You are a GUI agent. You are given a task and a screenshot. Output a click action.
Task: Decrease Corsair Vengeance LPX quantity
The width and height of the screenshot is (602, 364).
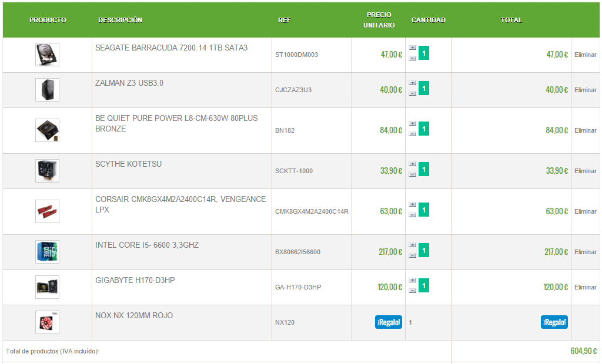pos(412,215)
